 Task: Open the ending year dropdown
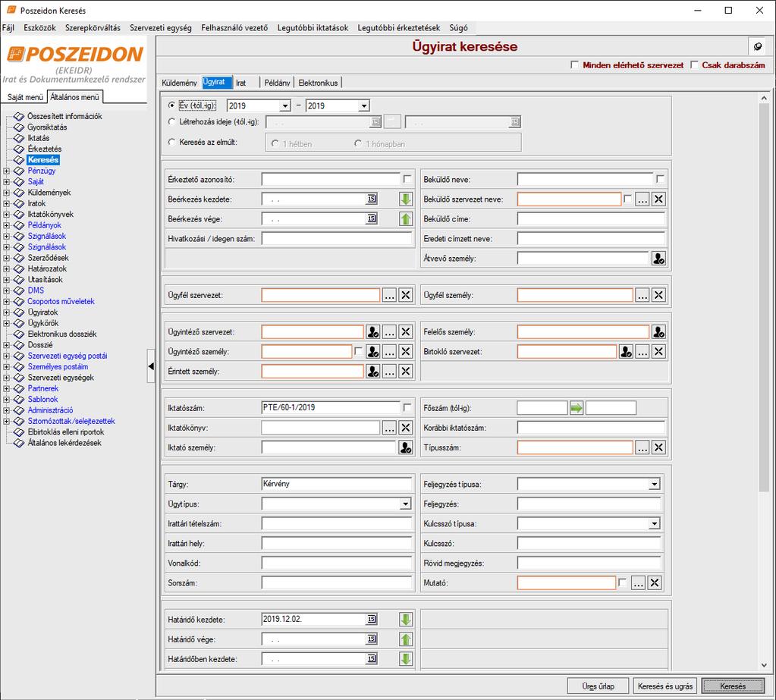tap(364, 106)
